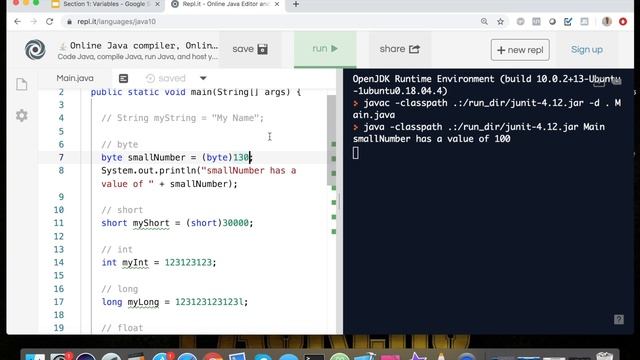Expand the dropdown arrow next to saved

(x=203, y=78)
